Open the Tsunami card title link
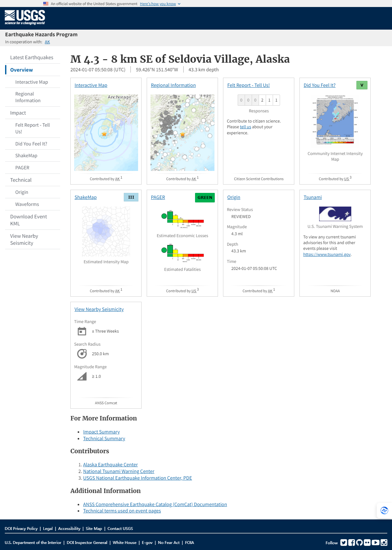 [313, 197]
